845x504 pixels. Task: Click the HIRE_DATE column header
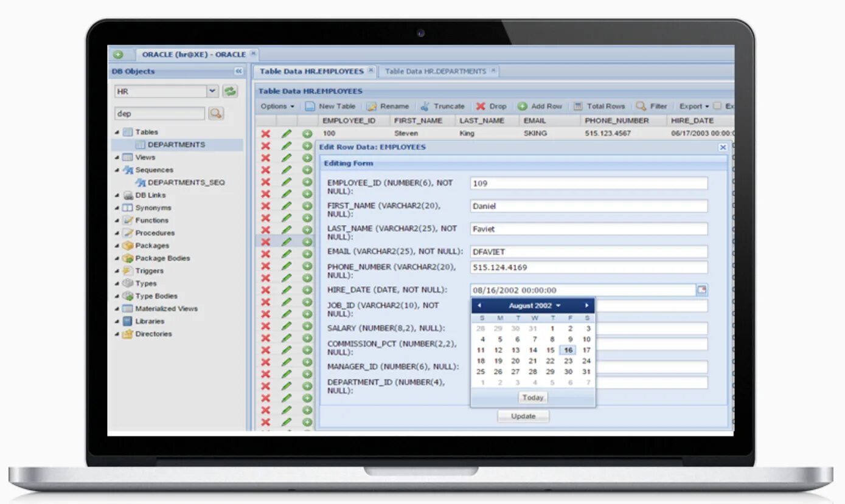(x=701, y=120)
